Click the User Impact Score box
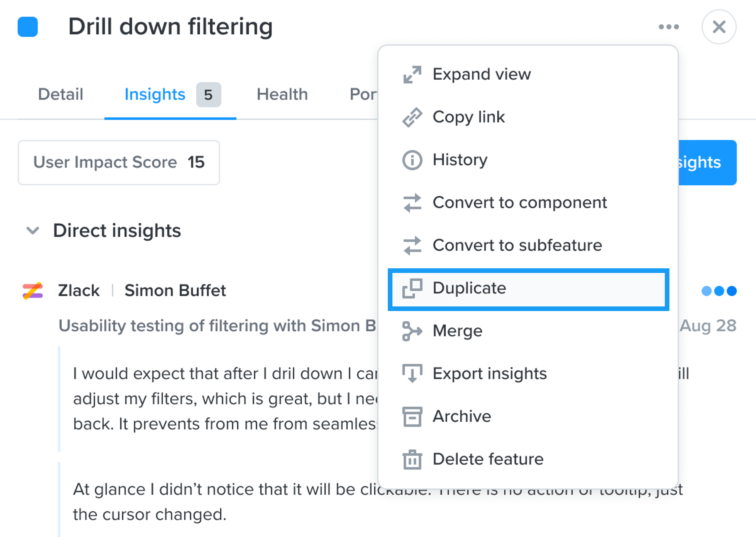 [119, 162]
